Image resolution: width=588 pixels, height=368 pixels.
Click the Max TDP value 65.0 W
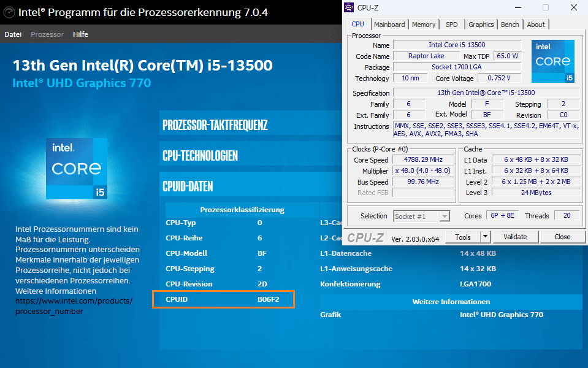[x=508, y=56]
